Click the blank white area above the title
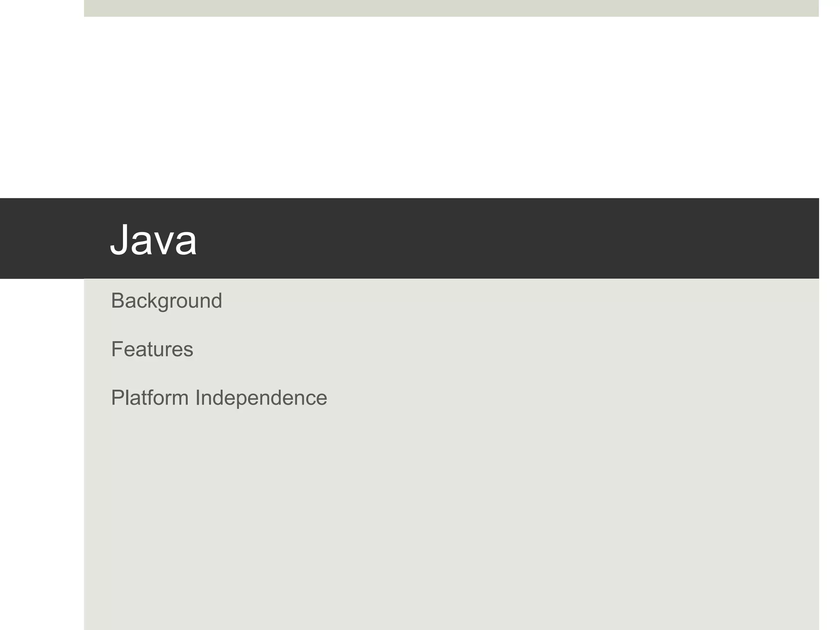This screenshot has height=630, width=840. 451,107
